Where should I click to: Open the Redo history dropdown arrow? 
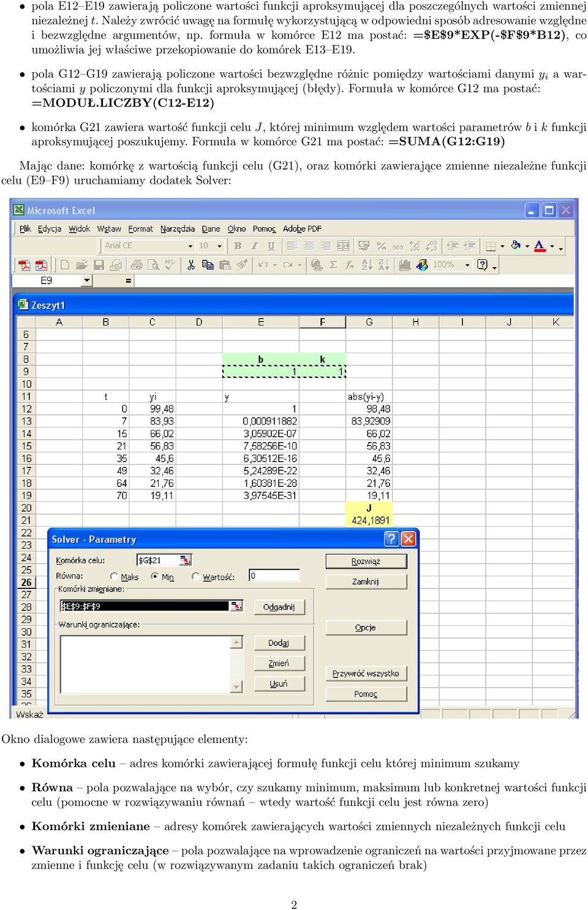click(x=300, y=265)
